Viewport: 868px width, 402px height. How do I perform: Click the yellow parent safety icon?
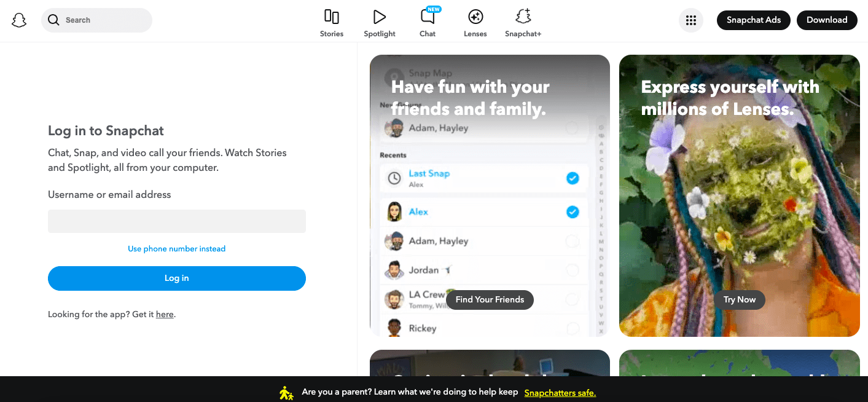286,393
